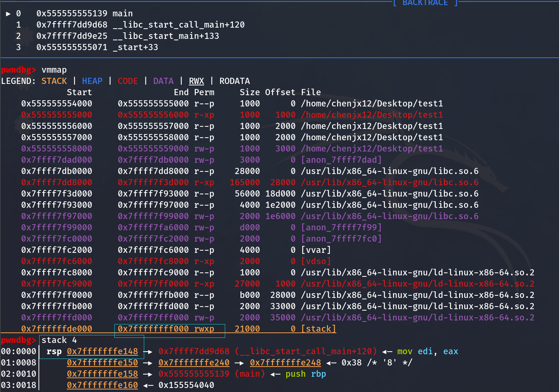Click the offset value '1e6000'

(x=280, y=216)
